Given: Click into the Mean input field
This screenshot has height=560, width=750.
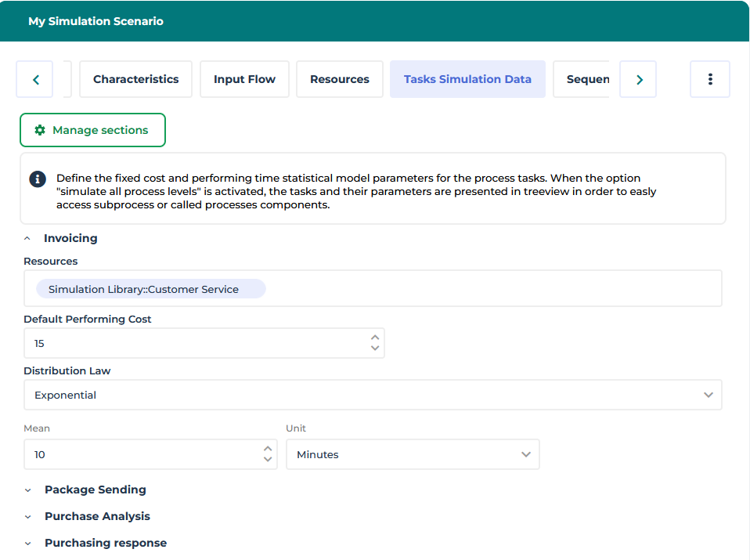Looking at the screenshot, I should coord(141,454).
